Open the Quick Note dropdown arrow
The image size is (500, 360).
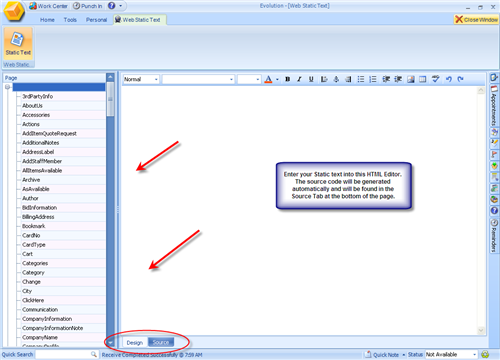pos(403,355)
